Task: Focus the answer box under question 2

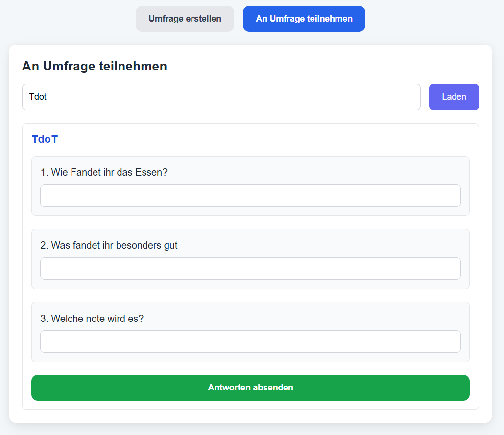Action: [x=250, y=269]
